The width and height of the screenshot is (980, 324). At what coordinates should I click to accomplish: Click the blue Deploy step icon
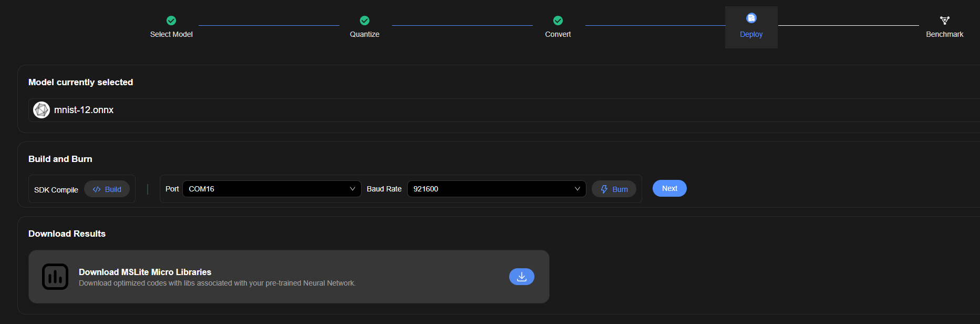click(751, 18)
